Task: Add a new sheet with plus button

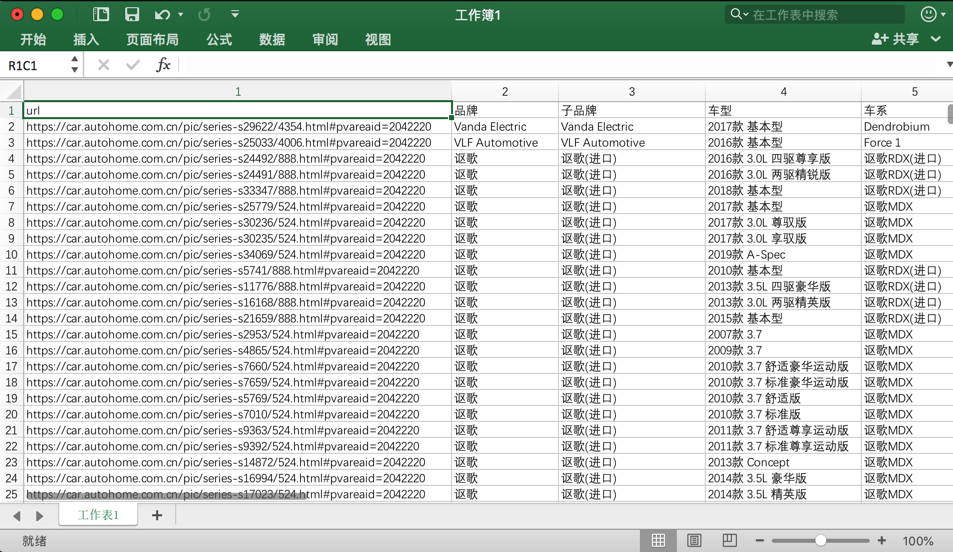Action: coord(157,515)
